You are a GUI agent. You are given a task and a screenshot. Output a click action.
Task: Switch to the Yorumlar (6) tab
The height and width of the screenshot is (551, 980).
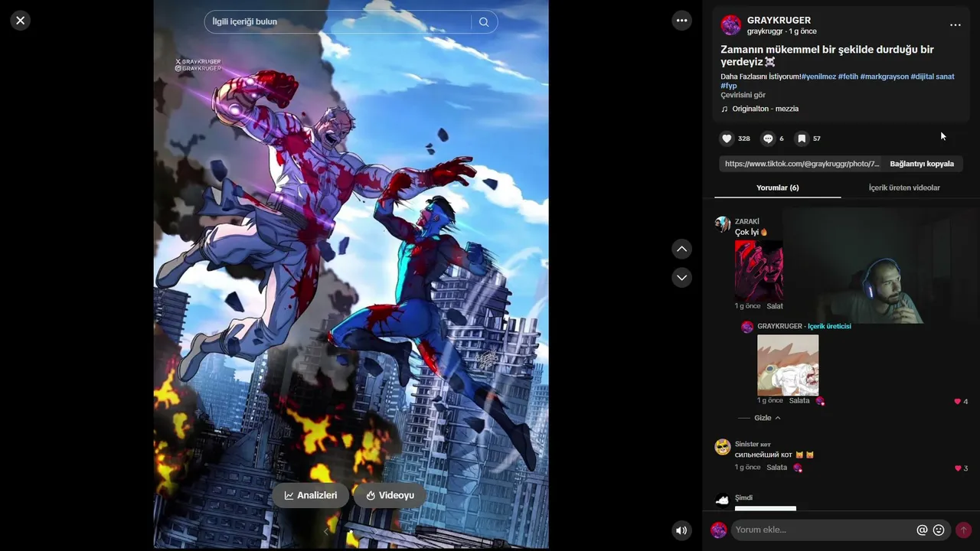(778, 187)
